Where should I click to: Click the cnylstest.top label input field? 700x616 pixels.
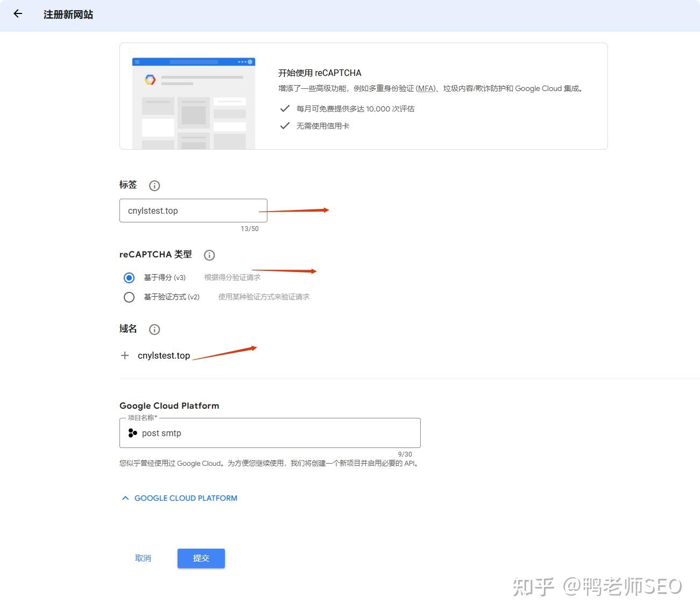[193, 211]
